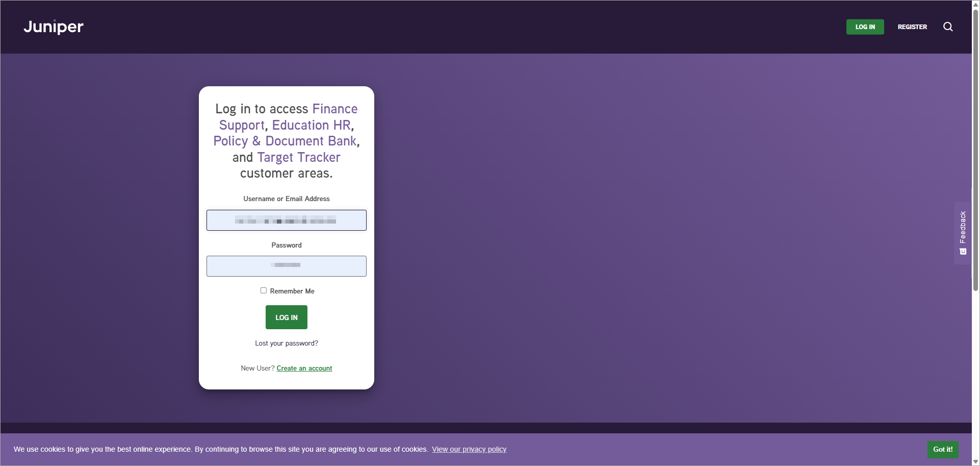Click the scrollbar down arrow
The height and width of the screenshot is (466, 980).
[x=975, y=461]
